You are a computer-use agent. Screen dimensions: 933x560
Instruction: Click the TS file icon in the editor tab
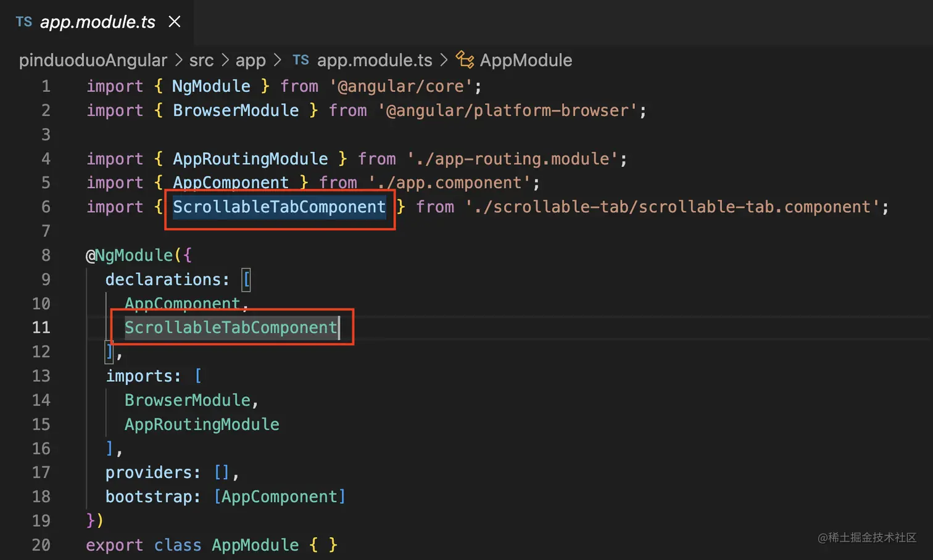point(24,22)
